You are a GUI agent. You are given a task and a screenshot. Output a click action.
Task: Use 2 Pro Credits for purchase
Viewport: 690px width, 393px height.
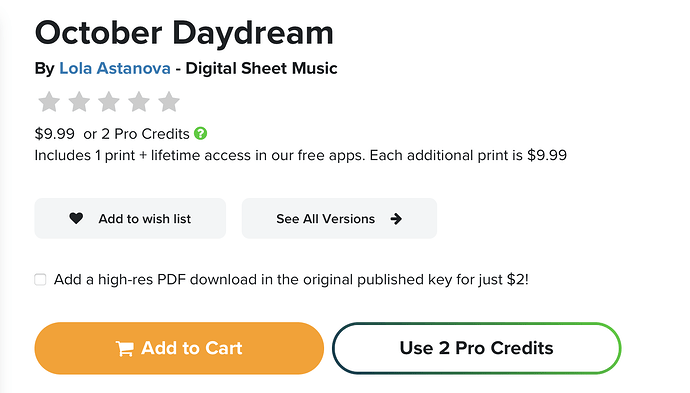pyautogui.click(x=477, y=348)
